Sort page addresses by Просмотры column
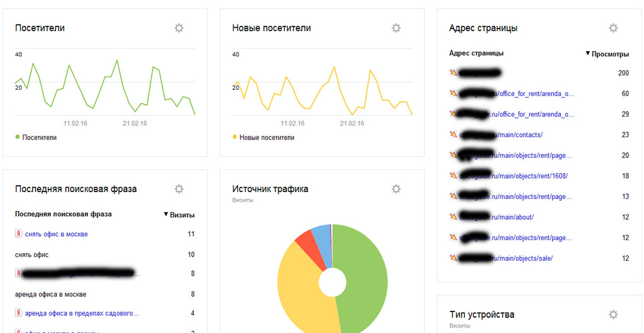The width and height of the screenshot is (644, 333). tap(607, 54)
